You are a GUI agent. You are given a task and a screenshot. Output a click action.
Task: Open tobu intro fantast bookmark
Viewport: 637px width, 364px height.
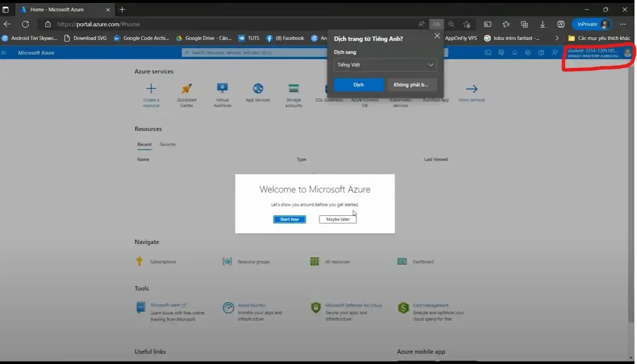click(x=512, y=38)
